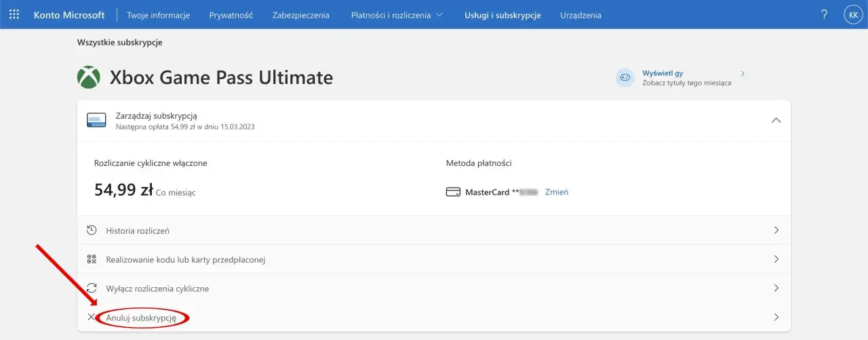Click the Xbox logo icon
Image resolution: width=868 pixels, height=340 pixels.
89,78
